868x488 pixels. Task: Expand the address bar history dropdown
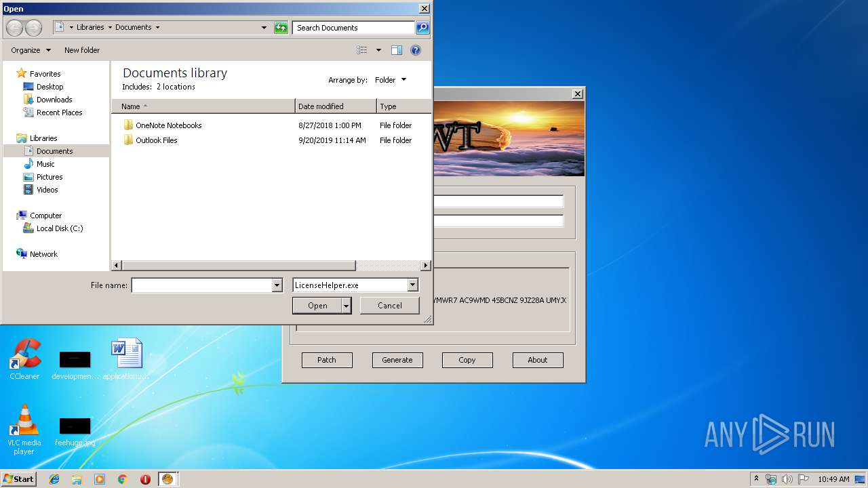coord(264,28)
